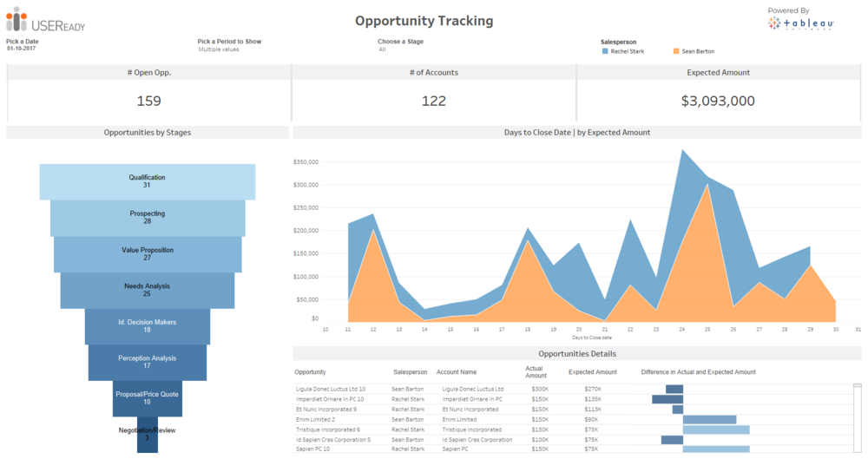This screenshot has width=868, height=459.
Task: Click the Opportunities by Stages title
Action: tap(148, 133)
